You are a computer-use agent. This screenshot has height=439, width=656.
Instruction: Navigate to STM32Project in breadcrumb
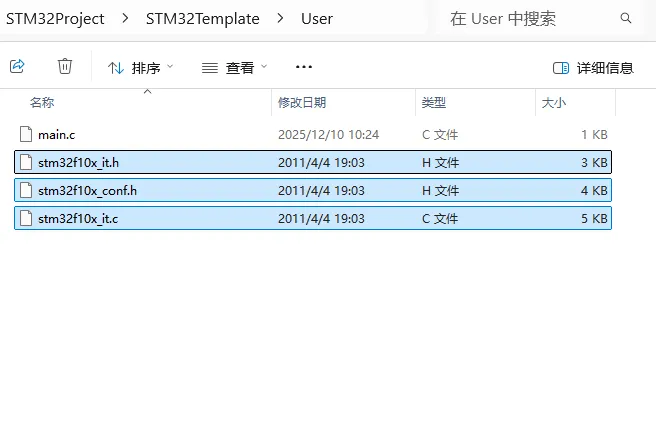tap(55, 18)
